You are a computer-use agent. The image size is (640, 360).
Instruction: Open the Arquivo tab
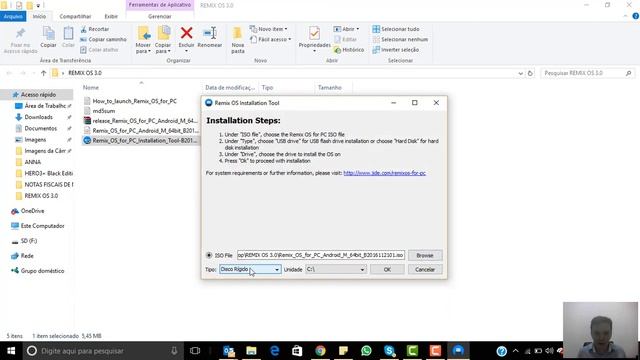(x=13, y=16)
